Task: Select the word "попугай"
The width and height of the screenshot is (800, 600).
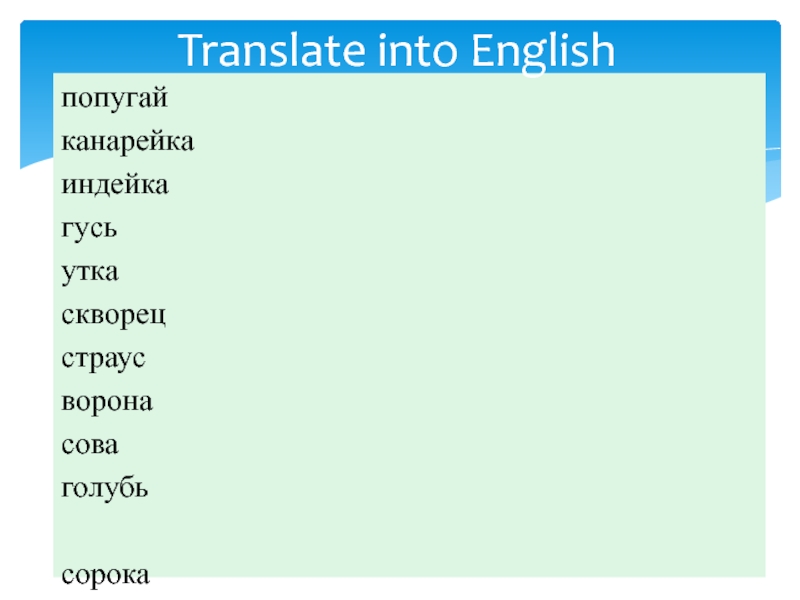Action: click(x=113, y=100)
